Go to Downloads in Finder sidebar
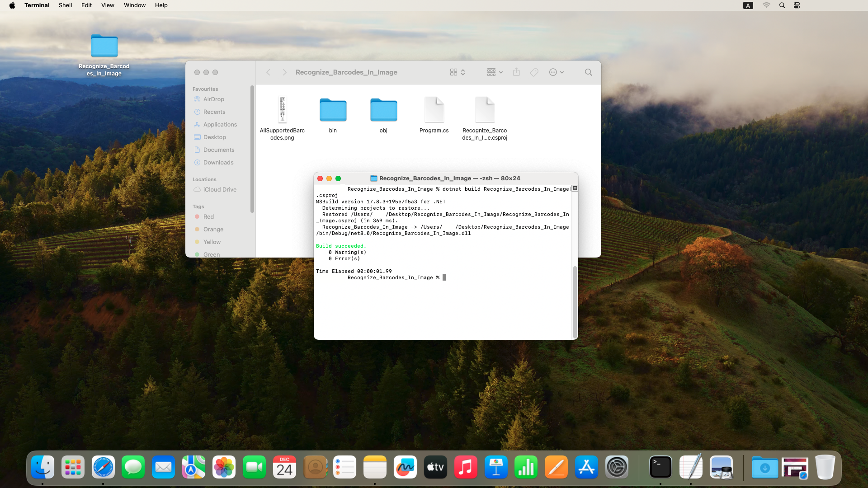 coord(218,163)
